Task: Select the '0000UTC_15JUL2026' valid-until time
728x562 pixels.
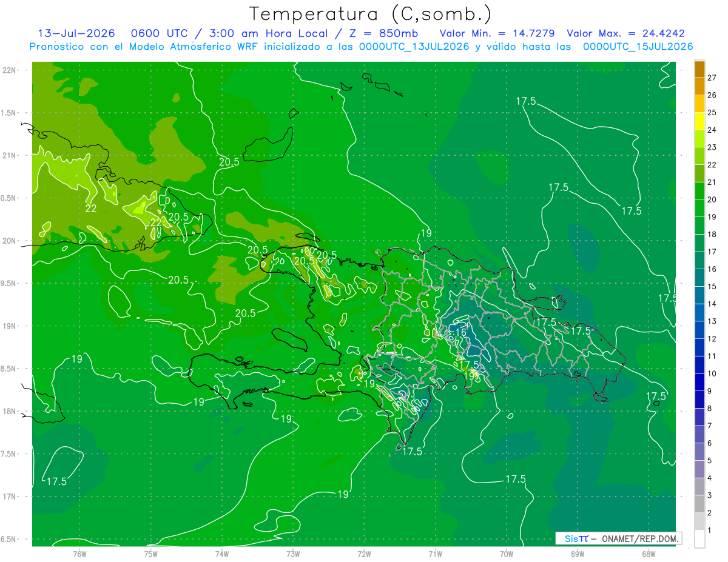Action: (638, 47)
